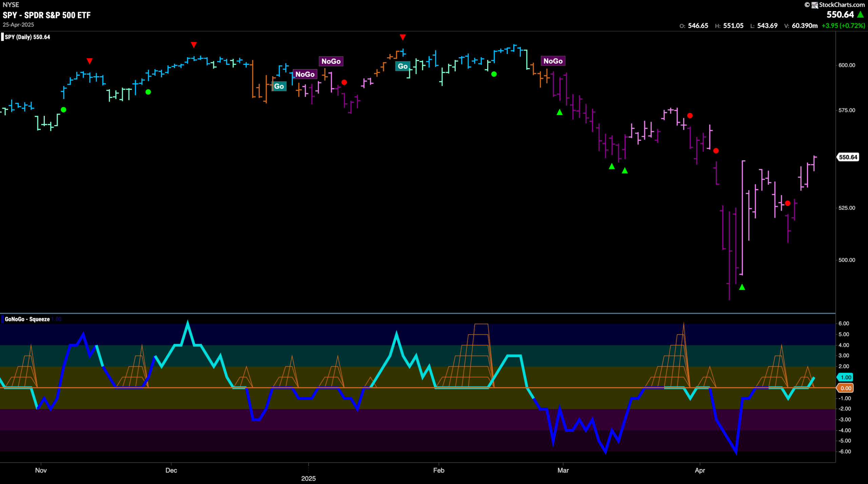
Task: Click the red dot marker in late March
Action: pos(690,116)
